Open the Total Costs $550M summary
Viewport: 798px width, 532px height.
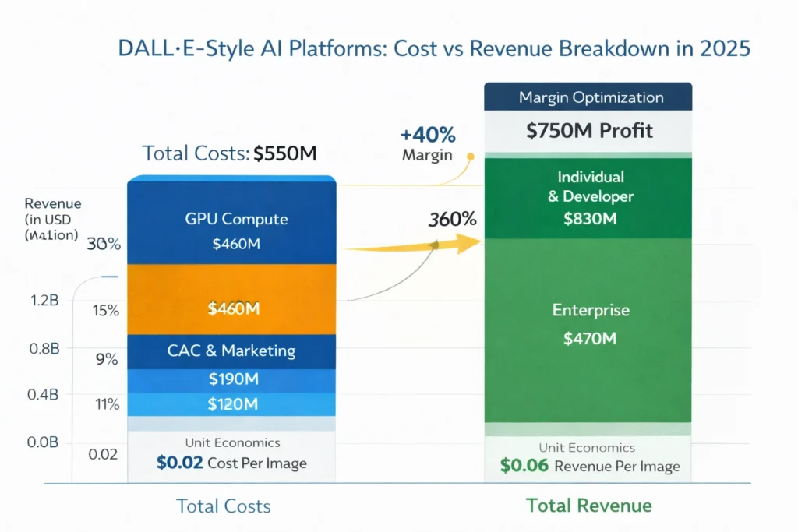pos(228,153)
